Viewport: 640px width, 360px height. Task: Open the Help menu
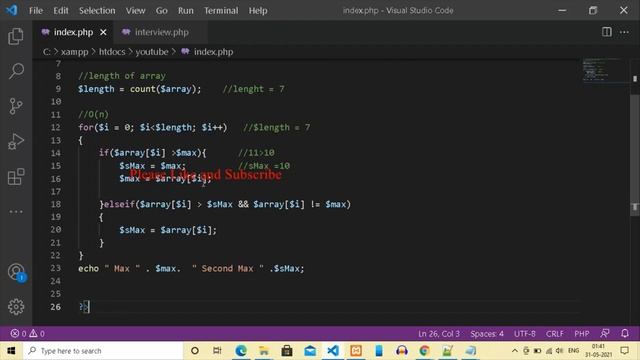coord(258,11)
